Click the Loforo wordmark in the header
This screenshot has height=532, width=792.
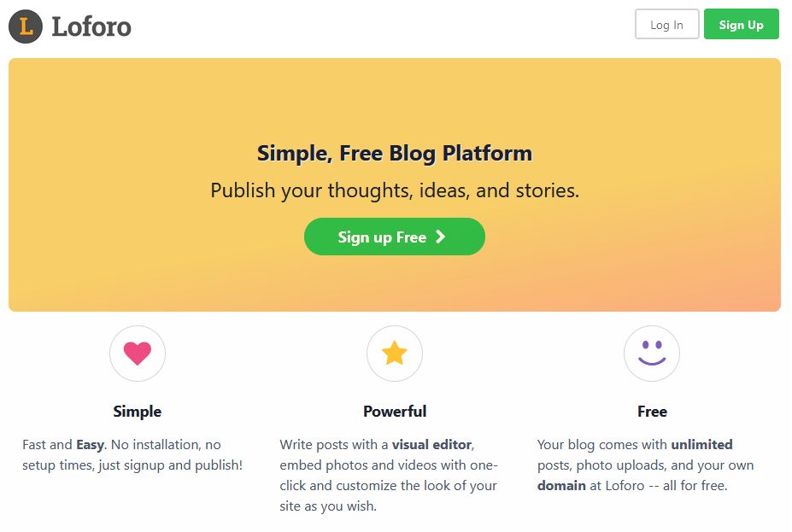pyautogui.click(x=94, y=26)
